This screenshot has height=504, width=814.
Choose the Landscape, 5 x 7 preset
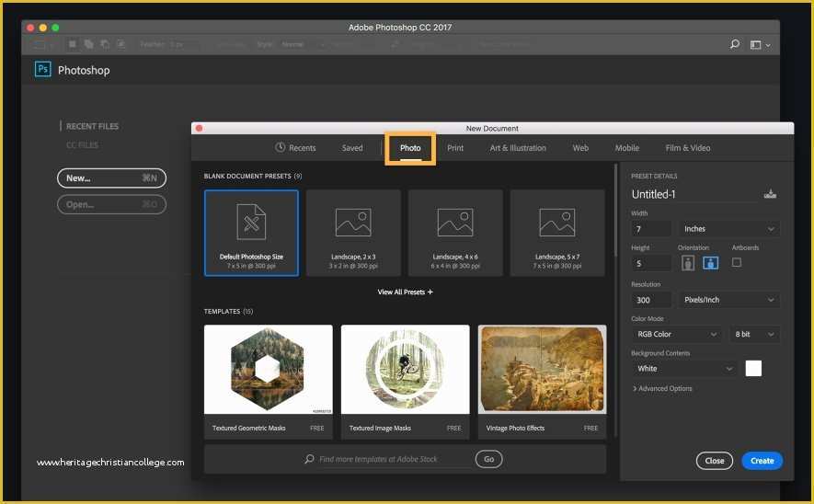[557, 233]
